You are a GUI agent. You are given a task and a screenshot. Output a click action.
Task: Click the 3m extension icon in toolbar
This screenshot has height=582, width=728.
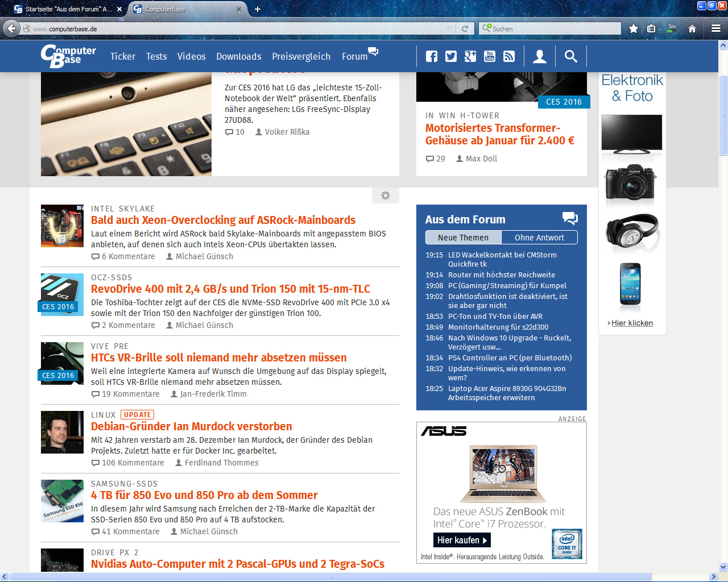point(672,28)
